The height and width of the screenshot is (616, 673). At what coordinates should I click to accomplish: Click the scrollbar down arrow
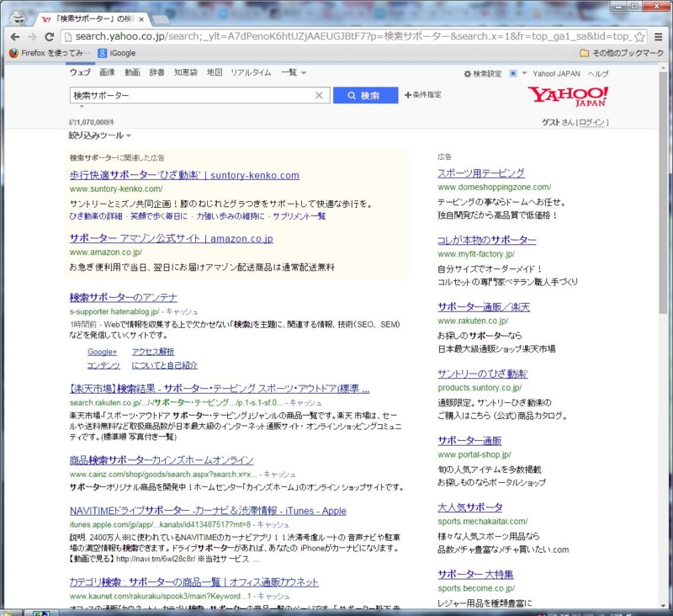pyautogui.click(x=663, y=605)
